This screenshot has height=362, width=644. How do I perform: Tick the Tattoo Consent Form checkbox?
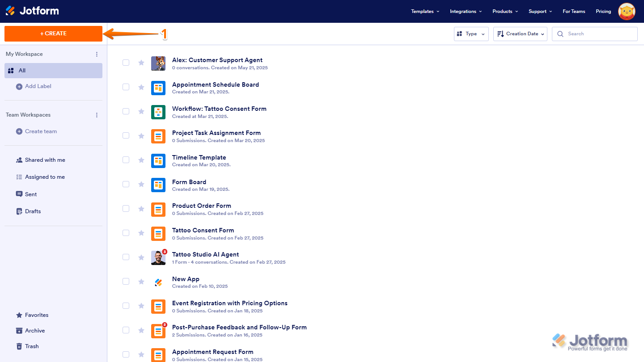coord(126,233)
